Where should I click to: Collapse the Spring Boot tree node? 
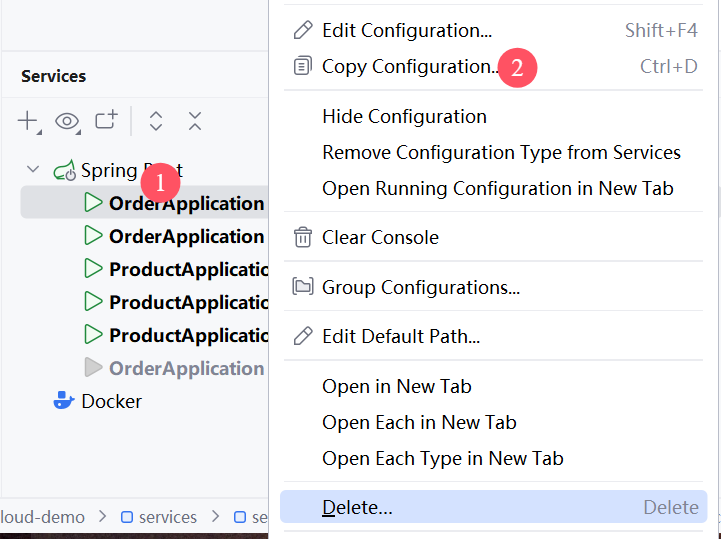(33, 170)
